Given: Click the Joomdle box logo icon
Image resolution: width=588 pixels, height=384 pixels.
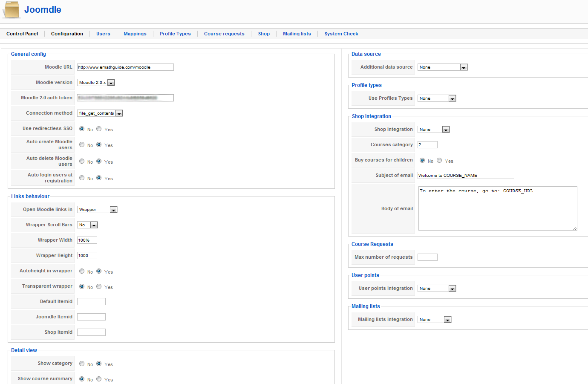Looking at the screenshot, I should pos(12,10).
